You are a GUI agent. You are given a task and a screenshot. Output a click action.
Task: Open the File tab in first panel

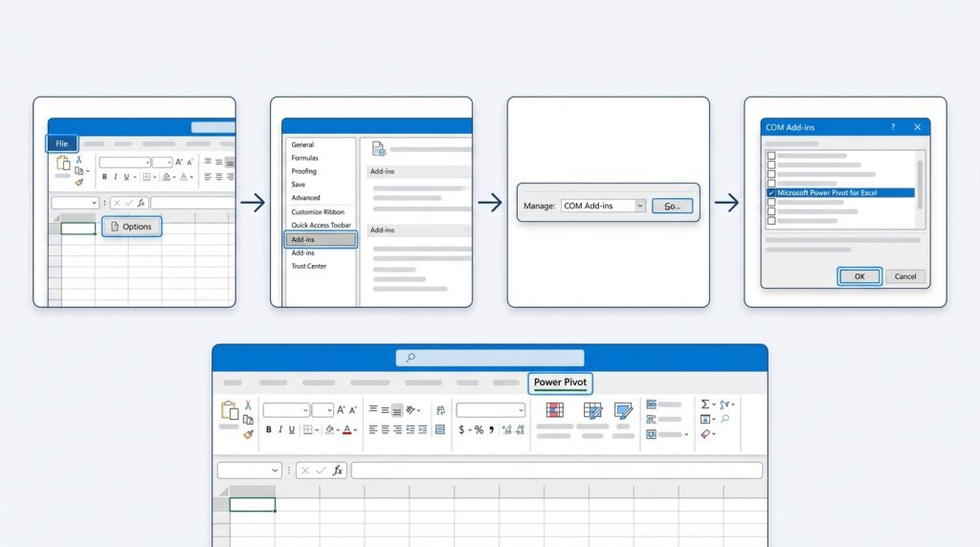pyautogui.click(x=62, y=143)
